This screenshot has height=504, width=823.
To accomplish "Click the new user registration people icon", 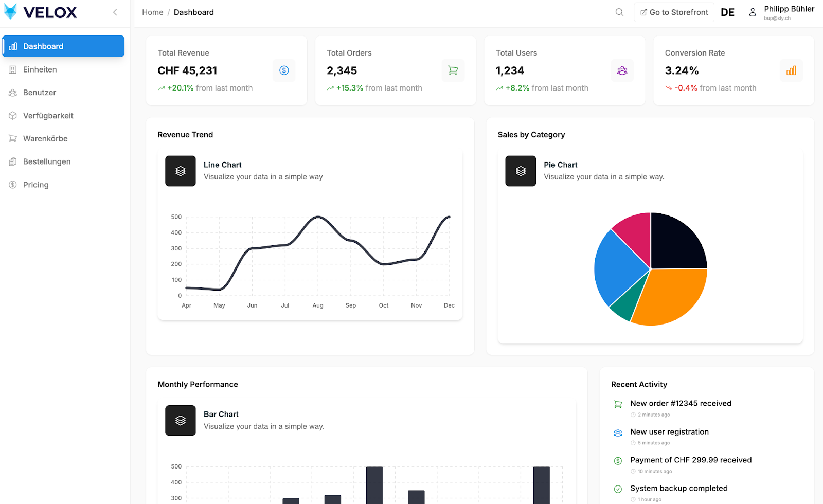I will coord(618,433).
